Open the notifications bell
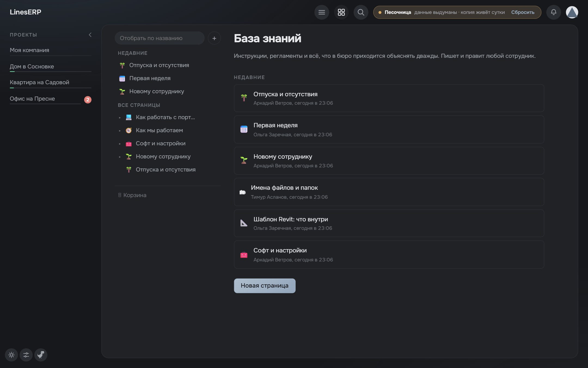588x368 pixels. coord(553,12)
